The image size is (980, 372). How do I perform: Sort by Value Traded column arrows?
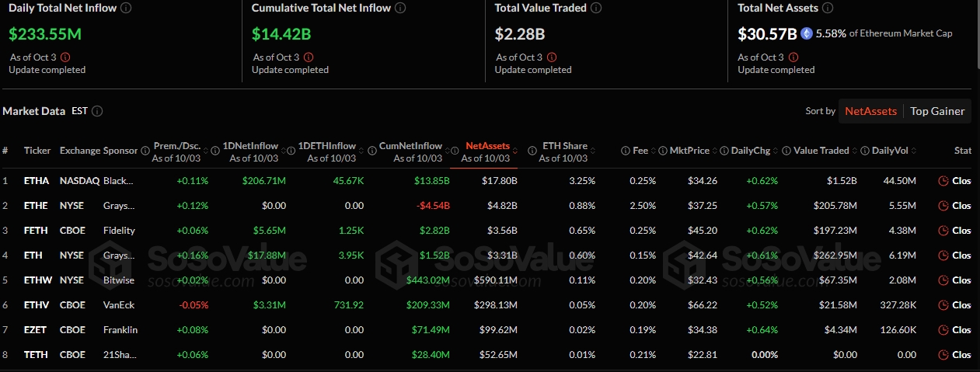coord(855,151)
